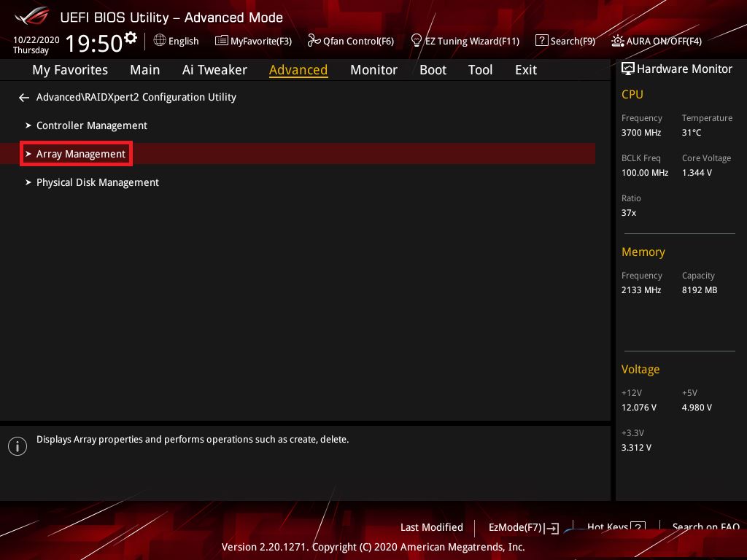Click the Hardware Monitor title
747x560 pixels.
point(684,69)
